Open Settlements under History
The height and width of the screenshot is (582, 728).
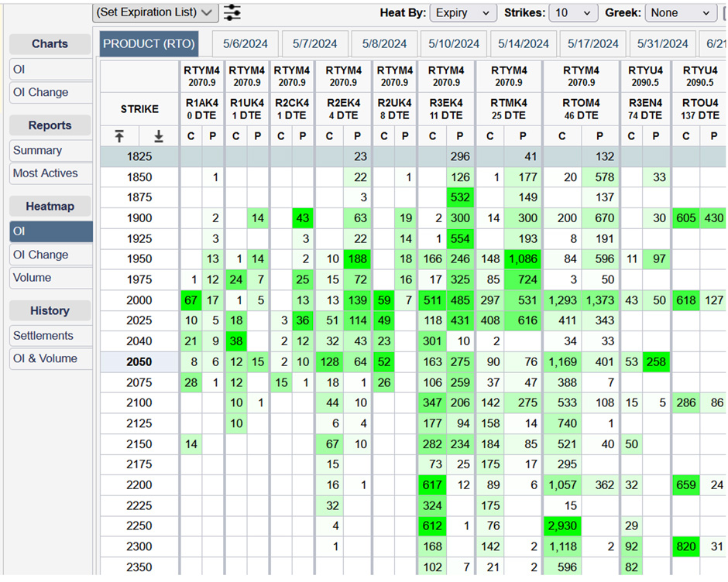[x=43, y=336]
